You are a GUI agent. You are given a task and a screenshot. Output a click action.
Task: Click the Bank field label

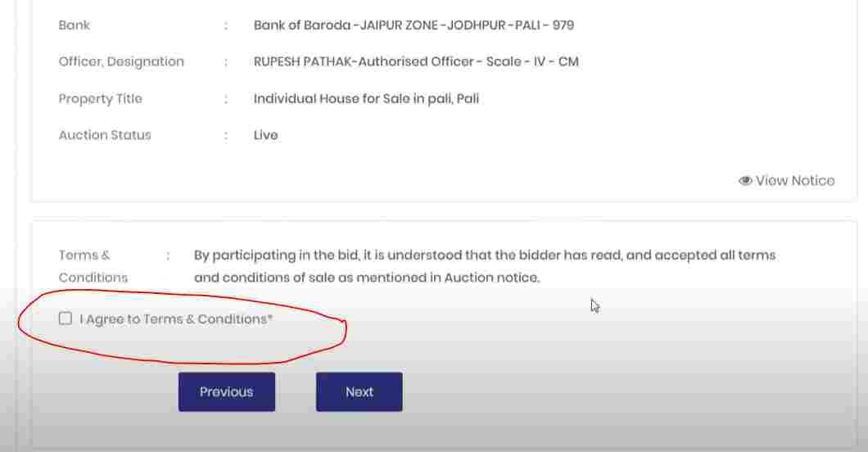point(75,25)
